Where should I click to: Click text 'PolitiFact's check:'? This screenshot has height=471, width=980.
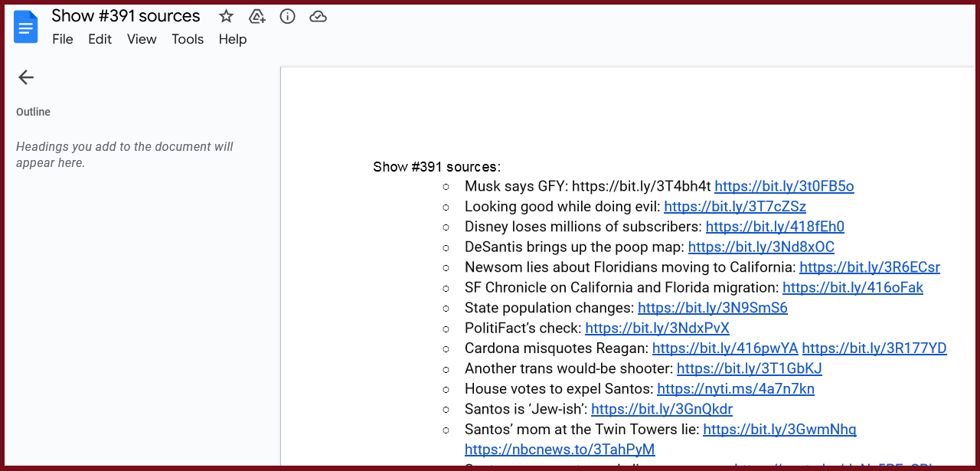click(523, 329)
